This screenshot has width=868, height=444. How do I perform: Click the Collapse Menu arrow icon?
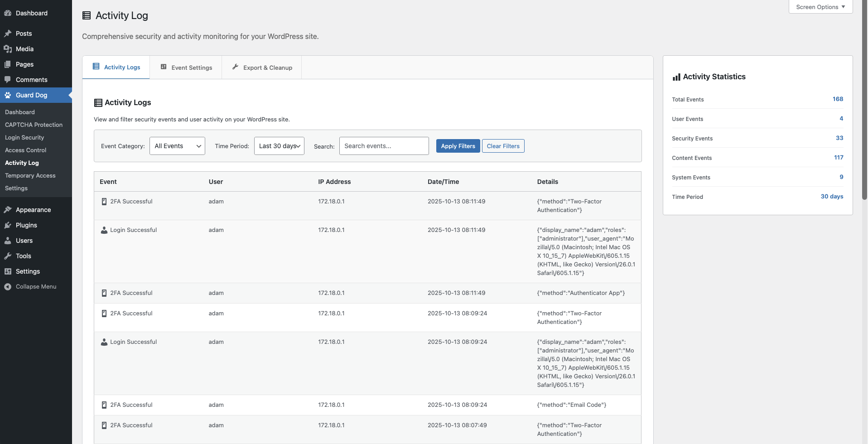tap(7, 286)
